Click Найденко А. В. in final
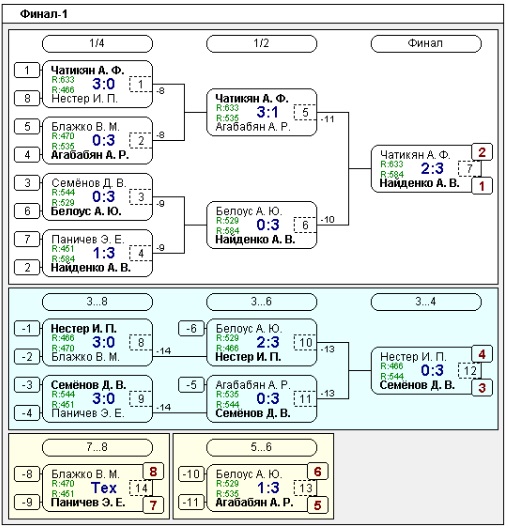Viewport: 508px width, 528px height. point(419,183)
